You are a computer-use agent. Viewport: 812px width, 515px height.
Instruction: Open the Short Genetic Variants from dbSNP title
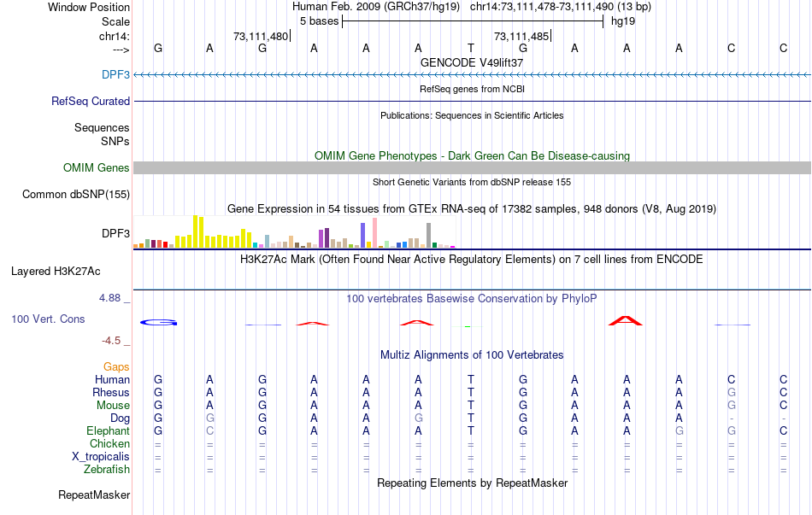(x=472, y=182)
